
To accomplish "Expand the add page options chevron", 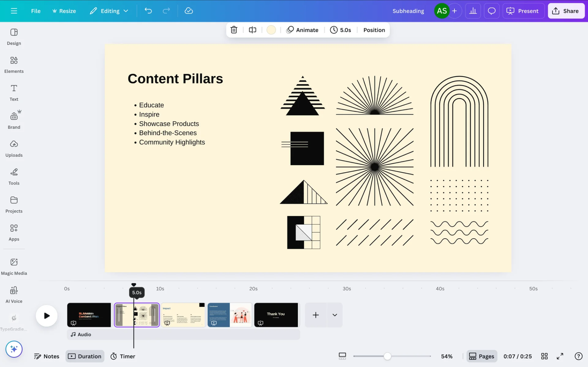I will coord(334,315).
